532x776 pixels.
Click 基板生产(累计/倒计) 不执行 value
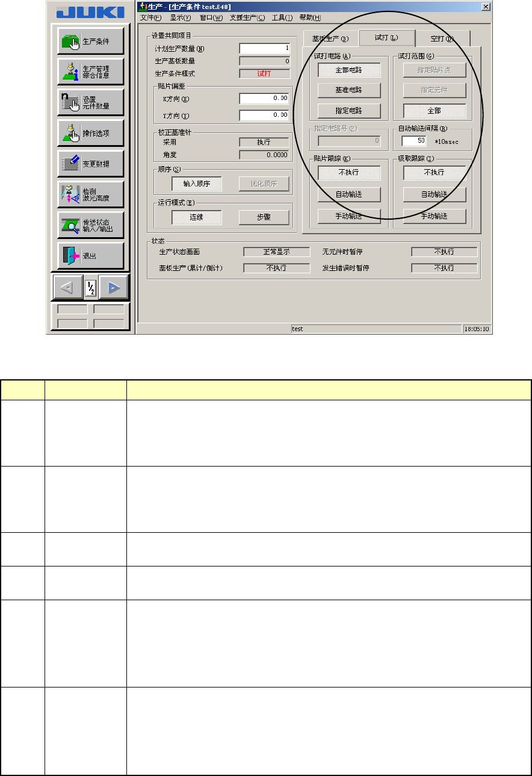pyautogui.click(x=276, y=268)
